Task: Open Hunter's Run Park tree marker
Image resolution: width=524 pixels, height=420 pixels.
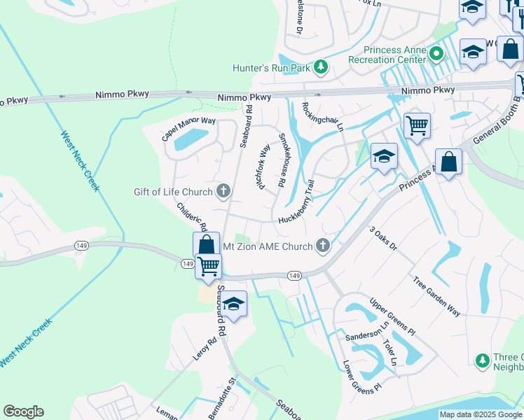Action: pyautogui.click(x=321, y=66)
